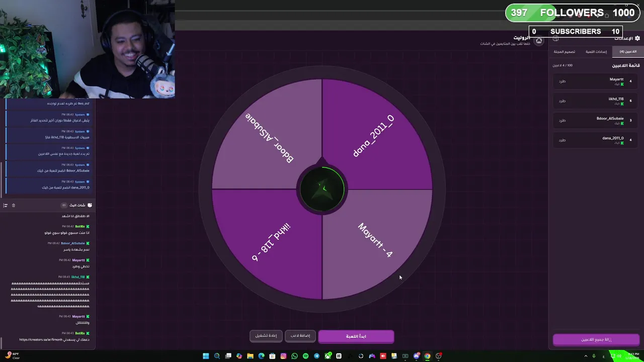
Task: Open Telegram from taskbar
Action: [316, 356]
